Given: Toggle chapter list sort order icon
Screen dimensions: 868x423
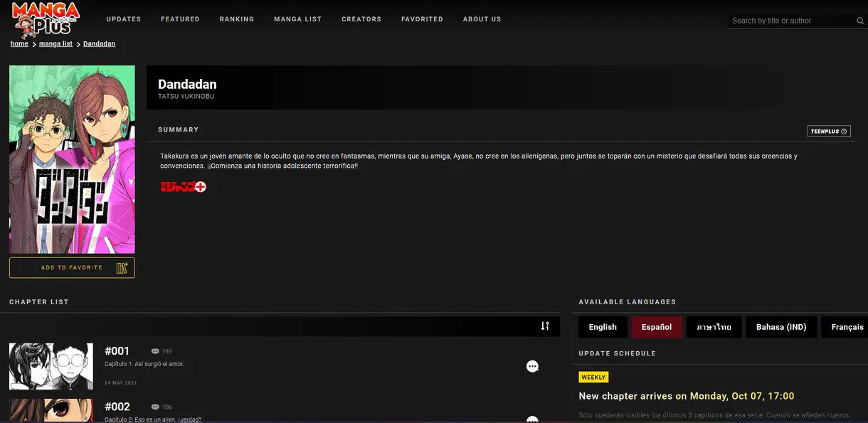Looking at the screenshot, I should click(x=545, y=326).
